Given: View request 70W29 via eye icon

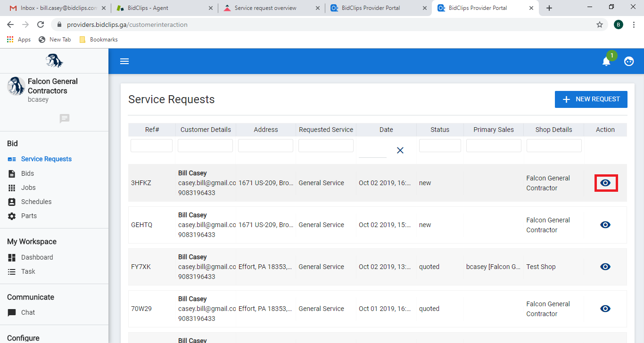Looking at the screenshot, I should coord(605,309).
